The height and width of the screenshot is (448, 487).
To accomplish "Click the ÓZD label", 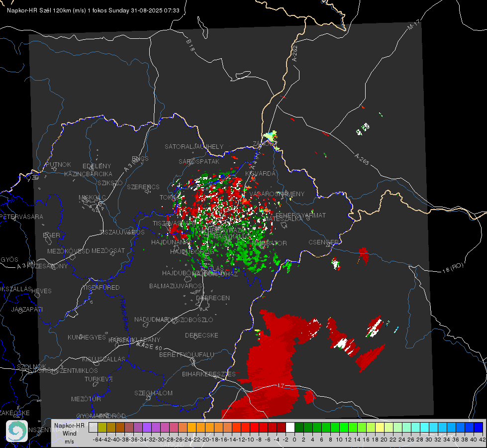I will click(33, 178).
